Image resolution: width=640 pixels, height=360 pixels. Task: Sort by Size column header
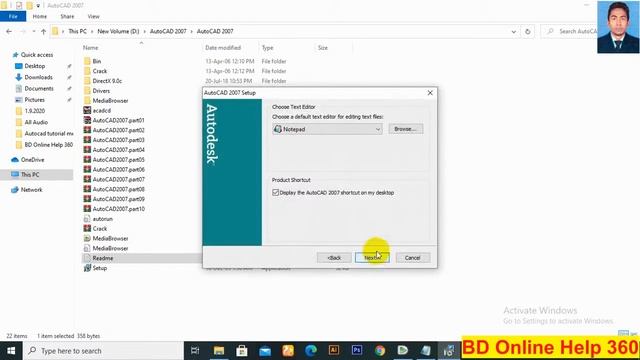[x=322, y=48]
